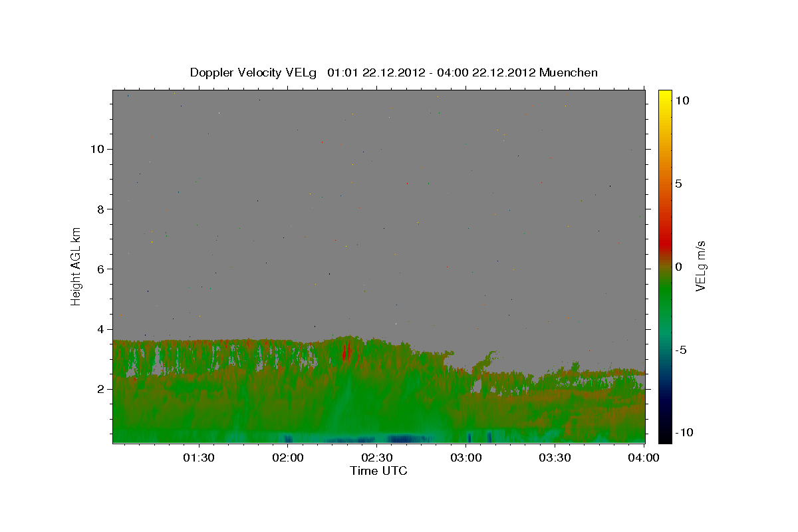Click the 'VELg m/s' colorbar label
Image resolution: width=798 pixels, height=532 pixels.
pos(700,267)
